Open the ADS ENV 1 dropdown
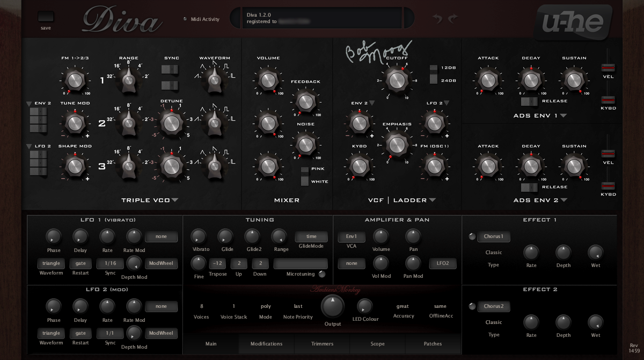The width and height of the screenshot is (644, 360). [564, 116]
